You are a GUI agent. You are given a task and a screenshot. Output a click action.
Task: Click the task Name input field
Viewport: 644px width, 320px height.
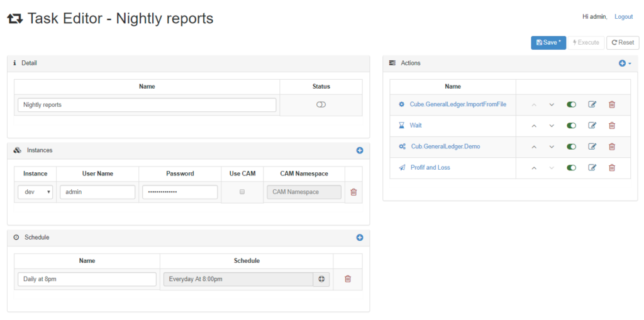(147, 105)
